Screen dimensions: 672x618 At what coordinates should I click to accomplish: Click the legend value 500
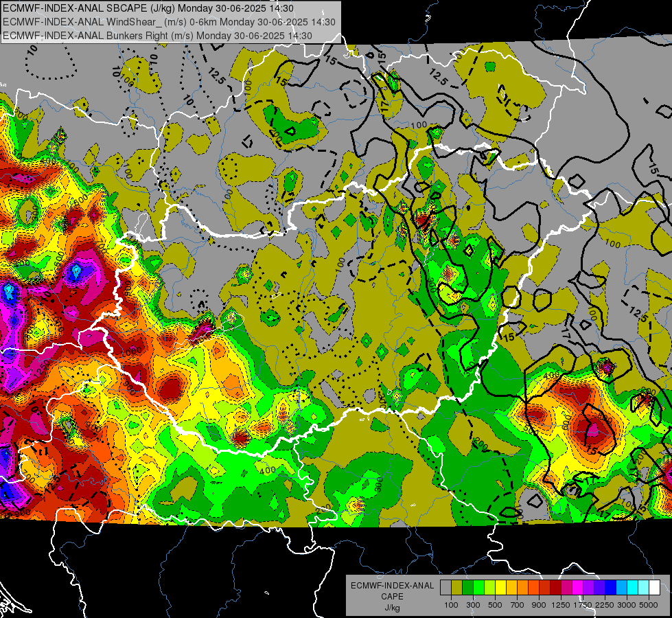point(495,605)
